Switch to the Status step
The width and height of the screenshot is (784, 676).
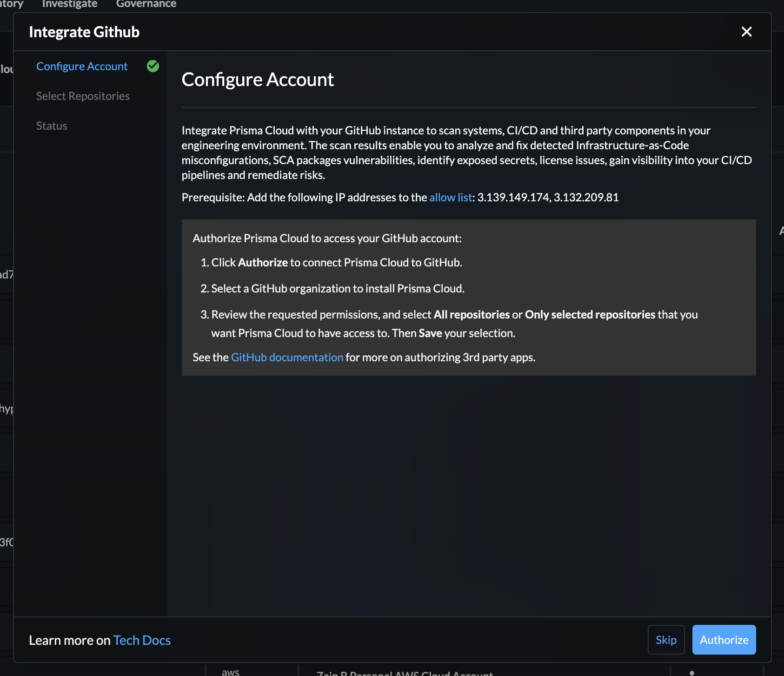52,126
